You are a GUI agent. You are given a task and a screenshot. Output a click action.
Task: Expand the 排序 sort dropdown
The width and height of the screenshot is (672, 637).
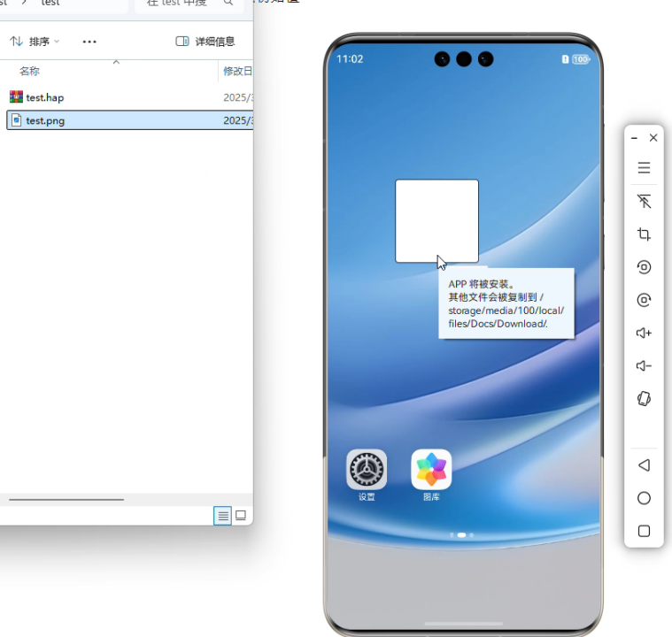[x=35, y=42]
